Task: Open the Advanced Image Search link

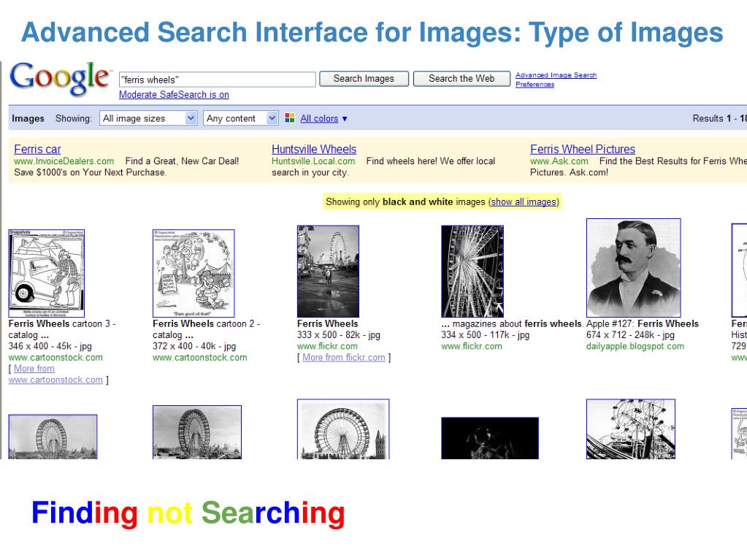Action: click(x=556, y=74)
